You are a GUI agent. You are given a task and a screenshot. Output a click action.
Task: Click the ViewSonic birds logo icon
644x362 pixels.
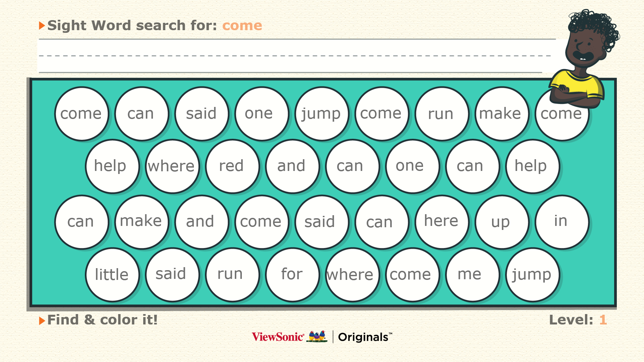[317, 337]
